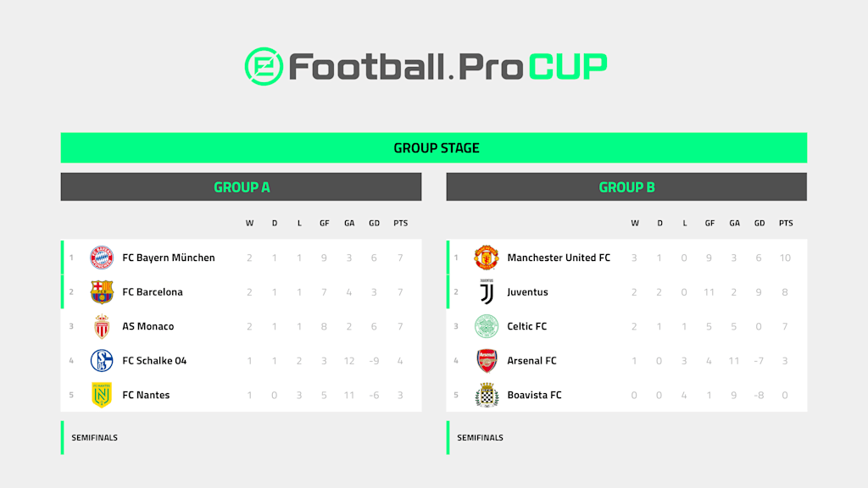868x488 pixels.
Task: Click the FC Barcelona club crest
Action: (x=102, y=292)
